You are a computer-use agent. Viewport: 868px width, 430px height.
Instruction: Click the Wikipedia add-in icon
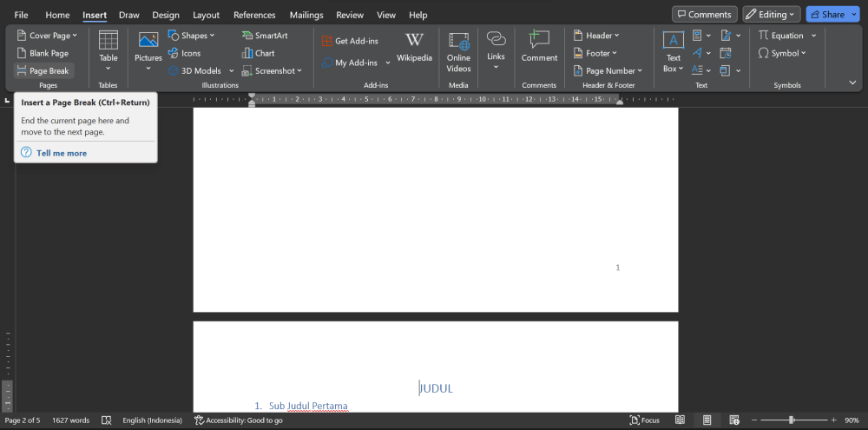pyautogui.click(x=414, y=47)
